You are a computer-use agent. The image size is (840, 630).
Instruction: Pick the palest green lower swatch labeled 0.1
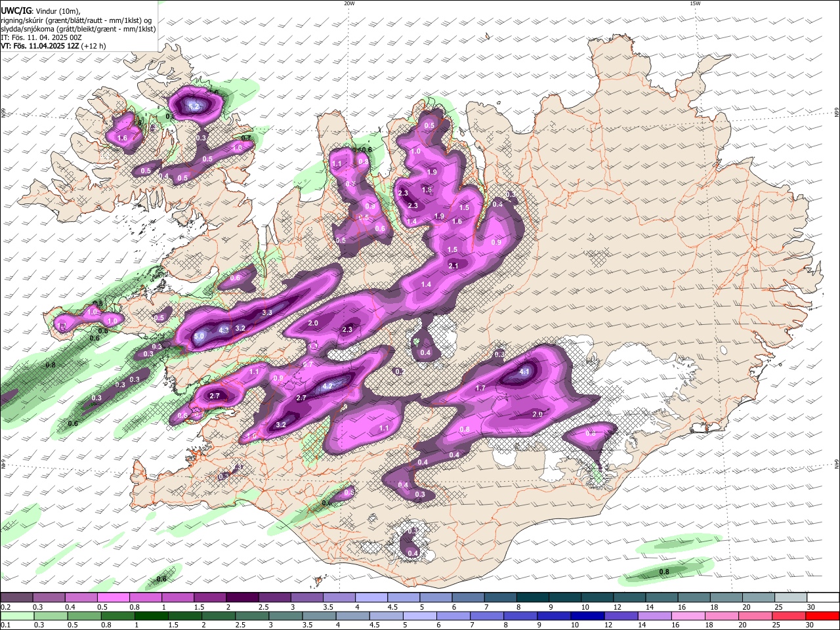click(16, 616)
